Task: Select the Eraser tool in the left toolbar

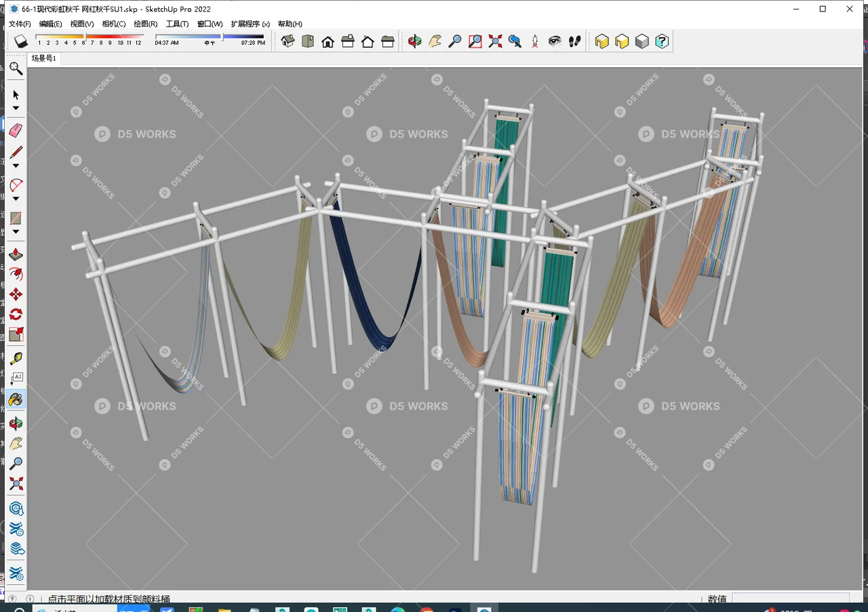Action: [x=15, y=130]
